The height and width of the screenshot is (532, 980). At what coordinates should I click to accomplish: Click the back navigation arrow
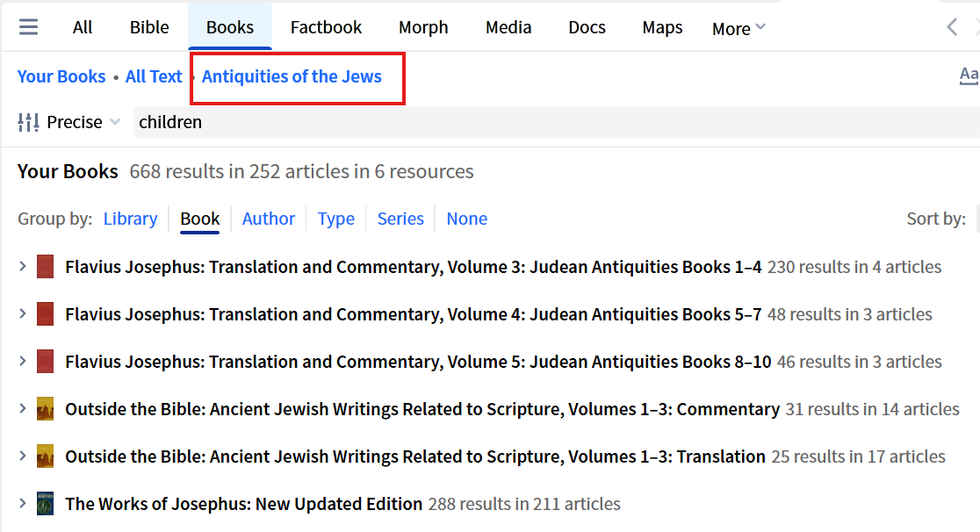[x=952, y=27]
